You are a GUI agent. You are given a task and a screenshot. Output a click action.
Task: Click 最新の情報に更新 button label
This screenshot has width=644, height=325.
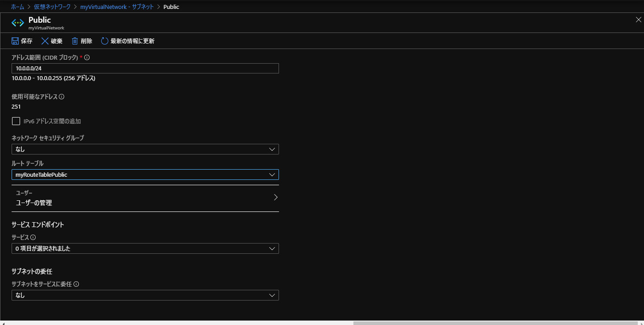(132, 41)
